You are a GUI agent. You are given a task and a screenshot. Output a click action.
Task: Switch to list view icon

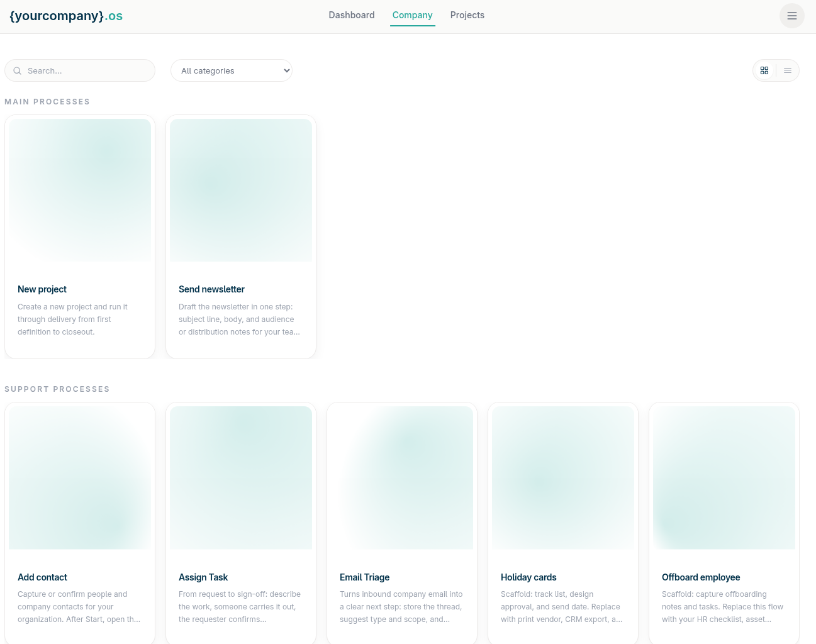787,70
